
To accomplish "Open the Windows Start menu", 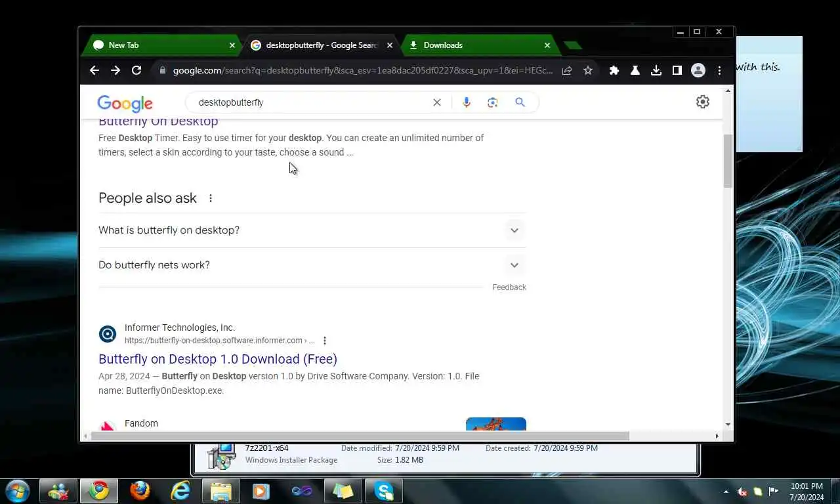I will tap(17, 491).
